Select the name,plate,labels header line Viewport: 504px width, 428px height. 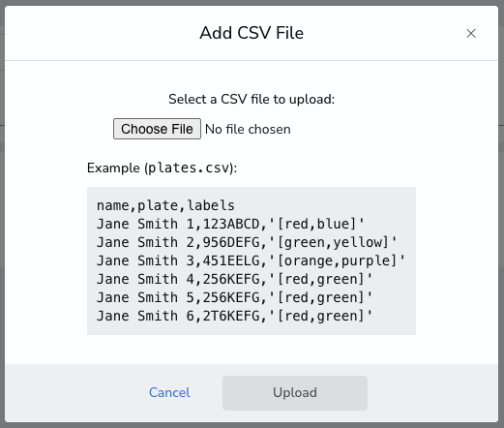pos(165,205)
